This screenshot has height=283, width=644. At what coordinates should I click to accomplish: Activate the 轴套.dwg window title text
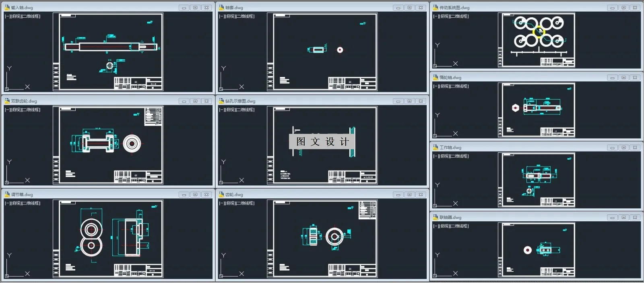click(234, 8)
